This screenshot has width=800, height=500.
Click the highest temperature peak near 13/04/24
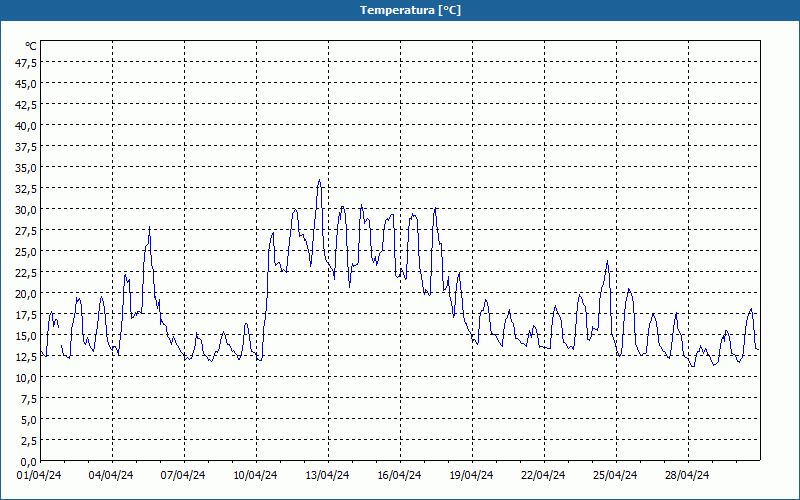click(x=319, y=180)
